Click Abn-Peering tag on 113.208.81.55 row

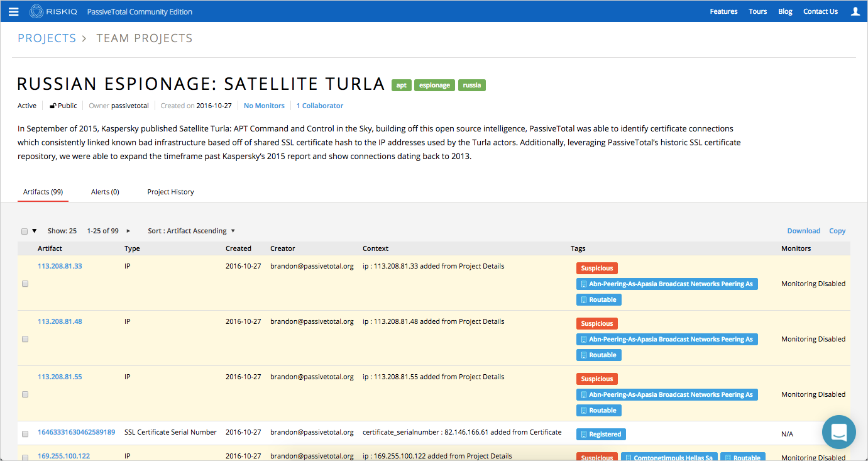tap(667, 394)
